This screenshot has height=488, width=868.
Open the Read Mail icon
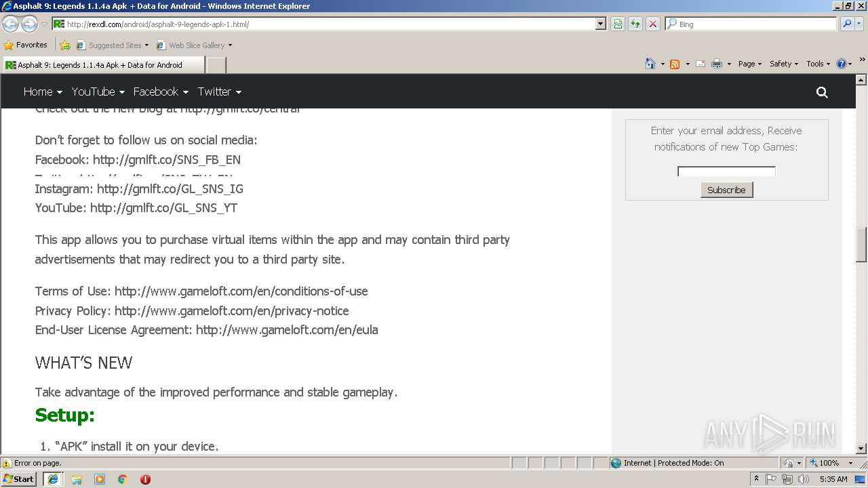(700, 64)
